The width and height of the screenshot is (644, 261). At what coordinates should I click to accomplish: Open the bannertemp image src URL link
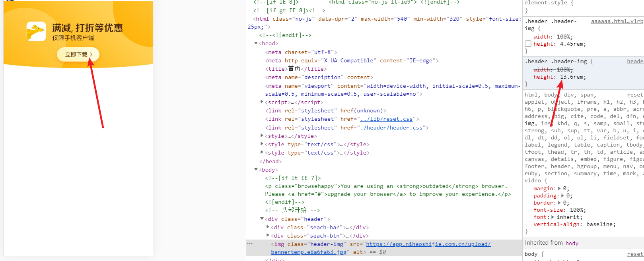click(x=381, y=248)
